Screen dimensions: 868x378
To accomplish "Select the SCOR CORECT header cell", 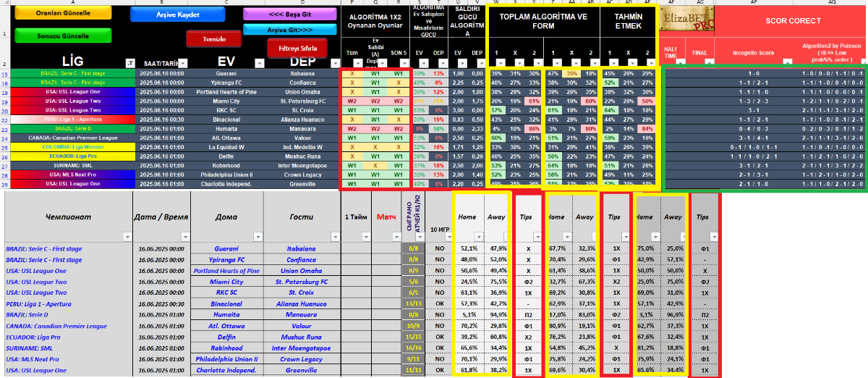I will click(x=793, y=21).
